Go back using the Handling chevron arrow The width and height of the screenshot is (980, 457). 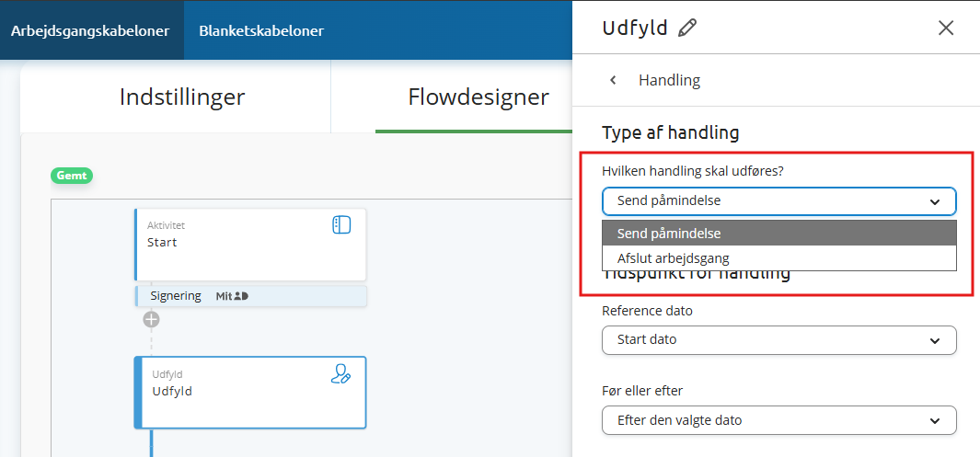(x=613, y=80)
